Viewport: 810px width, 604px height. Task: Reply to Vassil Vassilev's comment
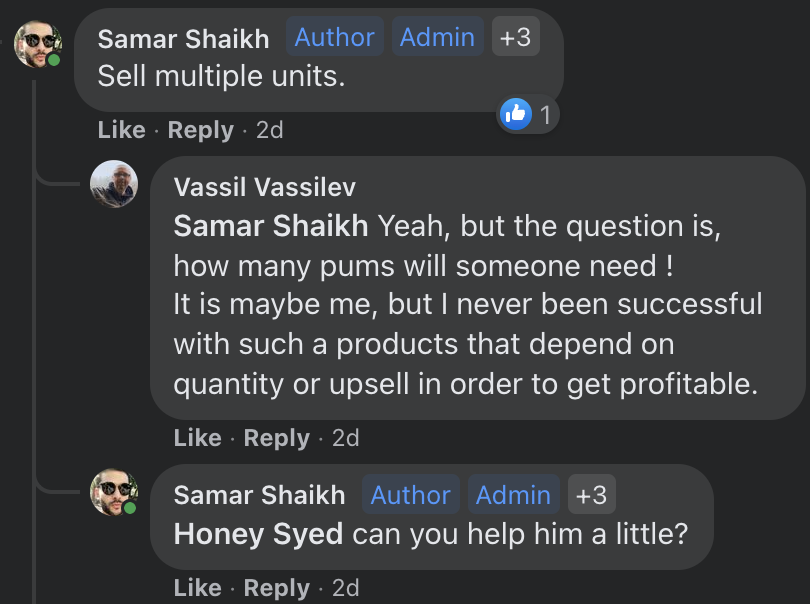pyautogui.click(x=276, y=438)
